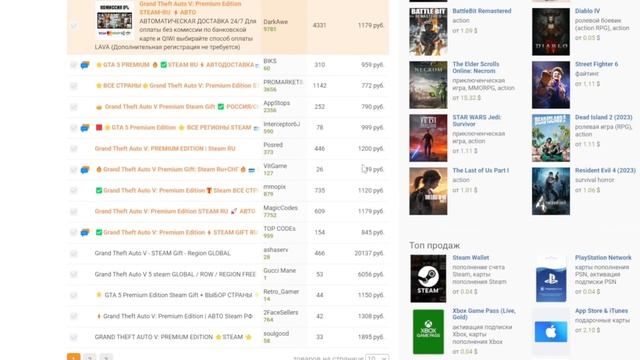Open the Xbox Game Pass (Live, Gold) link
Screen dimensions: 640x360
(484, 314)
